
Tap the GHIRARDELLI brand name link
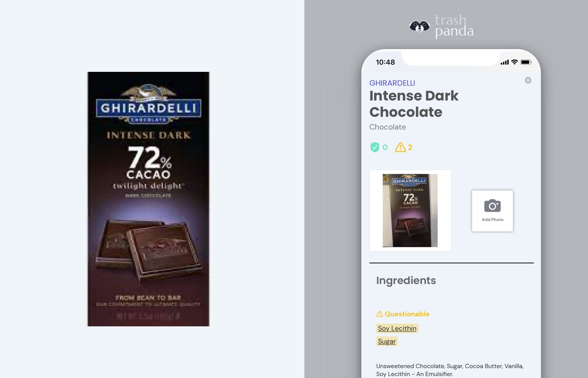pos(392,83)
